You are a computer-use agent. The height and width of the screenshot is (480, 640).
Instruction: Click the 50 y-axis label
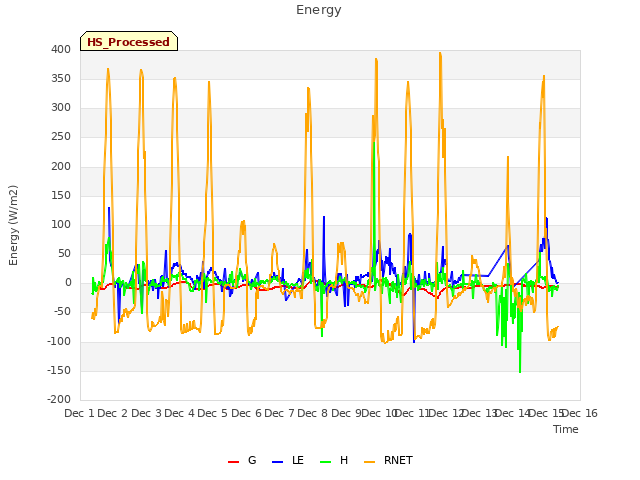tap(64, 253)
